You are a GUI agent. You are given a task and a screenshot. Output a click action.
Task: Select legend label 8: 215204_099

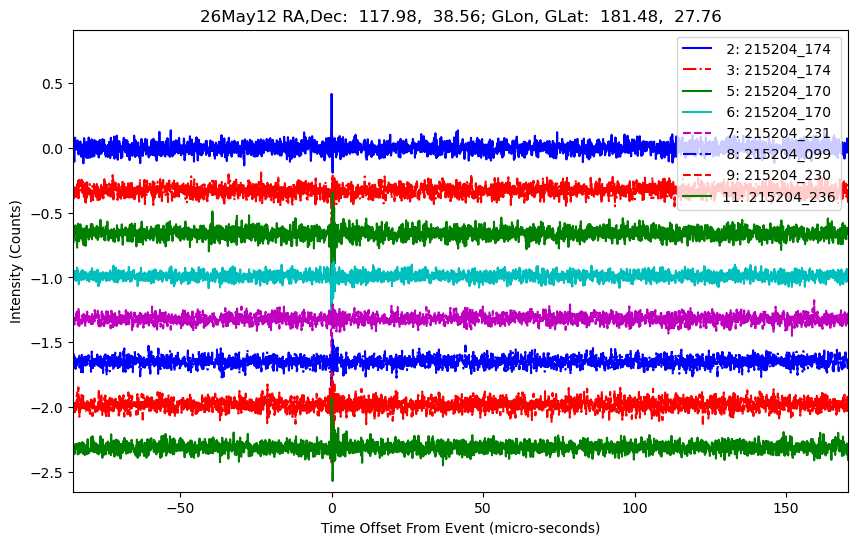click(779, 154)
